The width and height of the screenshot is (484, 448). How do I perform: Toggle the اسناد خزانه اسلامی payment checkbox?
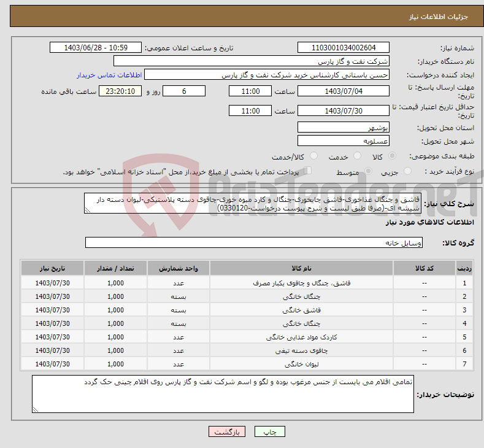308,171
